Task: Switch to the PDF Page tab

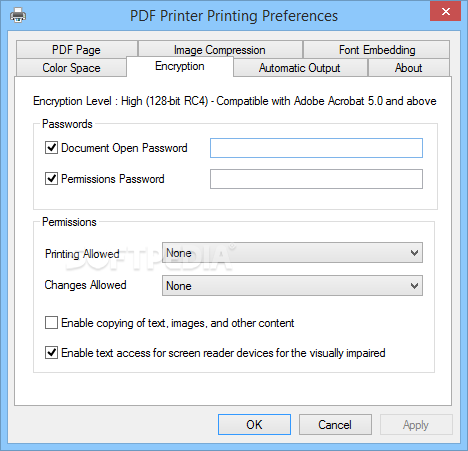Action: [x=77, y=49]
